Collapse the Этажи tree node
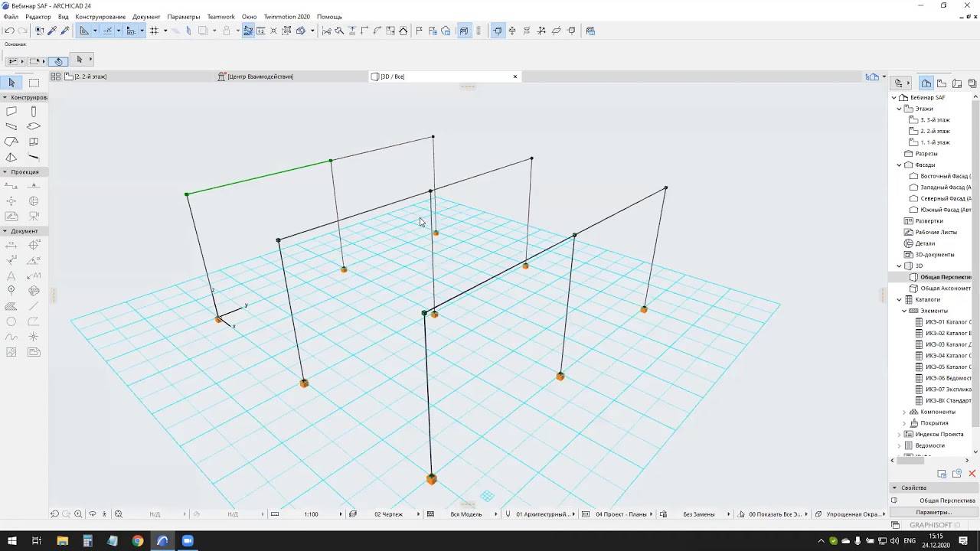Image resolution: width=980 pixels, height=551 pixels. click(x=900, y=109)
